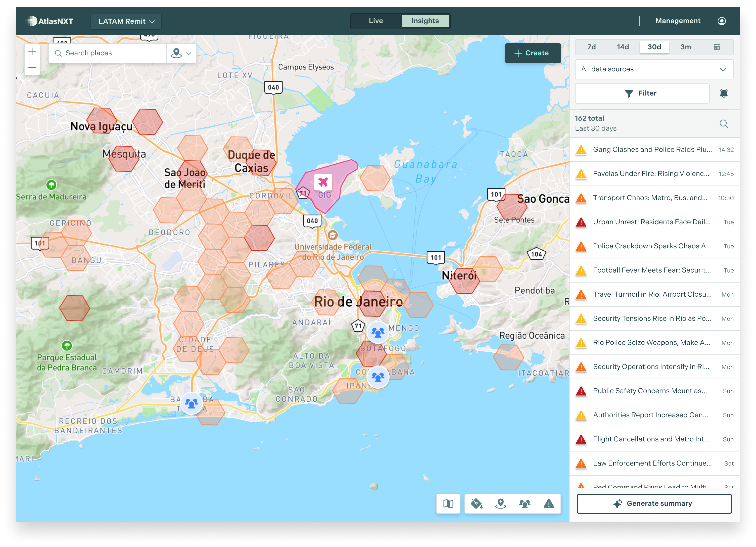
Task: Open Public Safety Concerns Mount alert
Action: (x=654, y=391)
